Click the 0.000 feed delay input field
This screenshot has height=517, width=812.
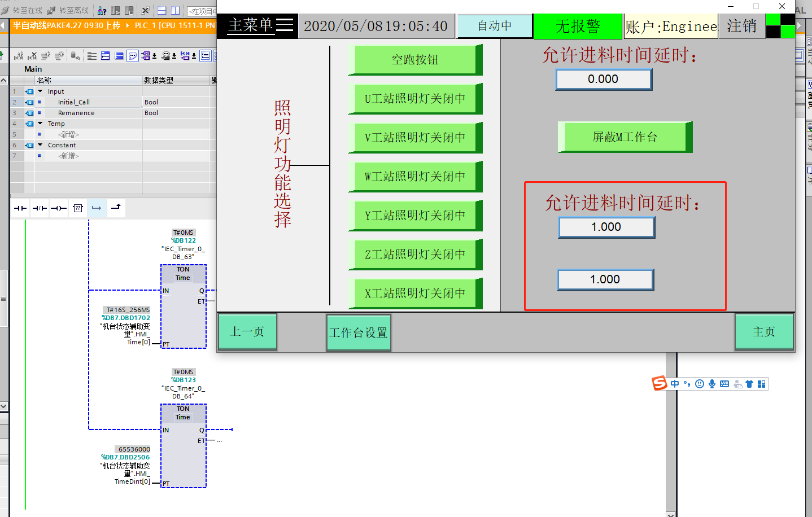click(604, 79)
